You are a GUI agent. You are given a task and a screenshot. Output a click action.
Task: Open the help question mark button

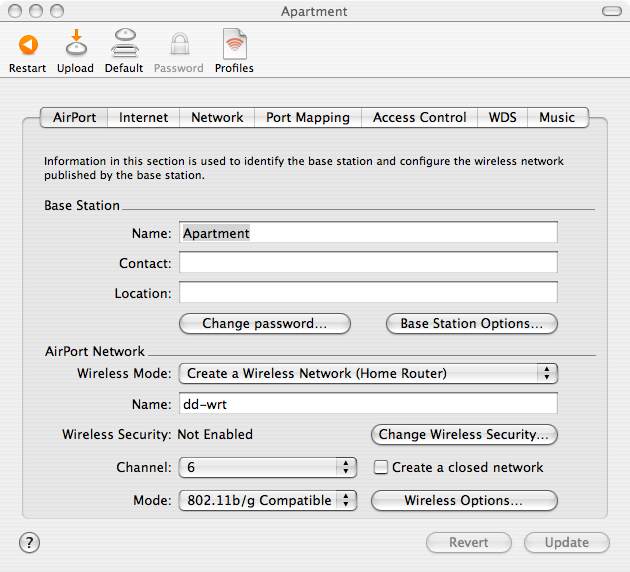[x=29, y=543]
